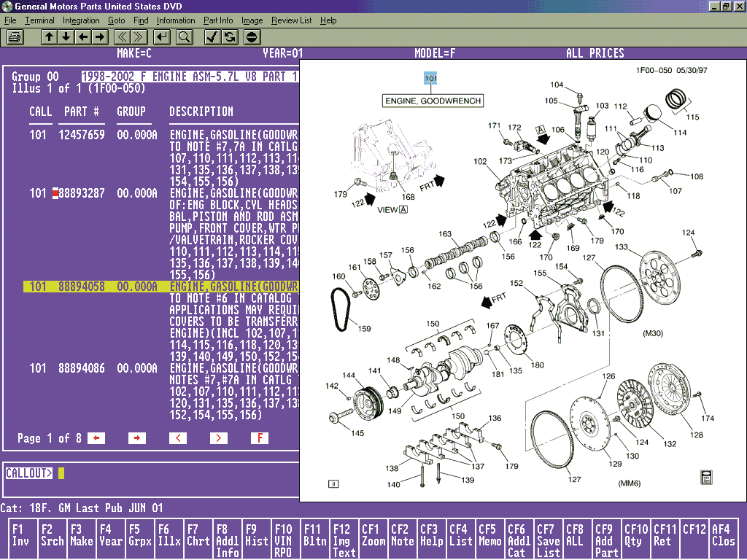Click the stop/cancel toolbar icon
This screenshot has height=560, width=747.
tap(251, 36)
